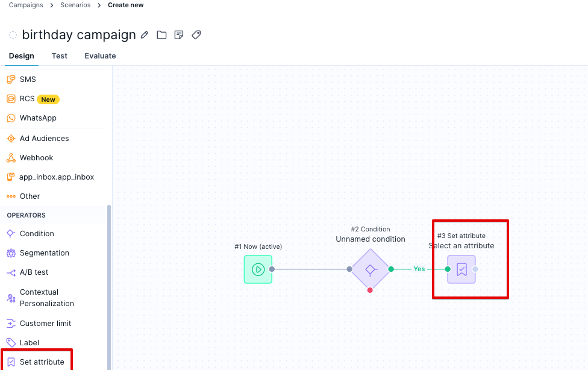588x370 pixels.
Task: Click the Condition node input connector
Action: click(349, 269)
